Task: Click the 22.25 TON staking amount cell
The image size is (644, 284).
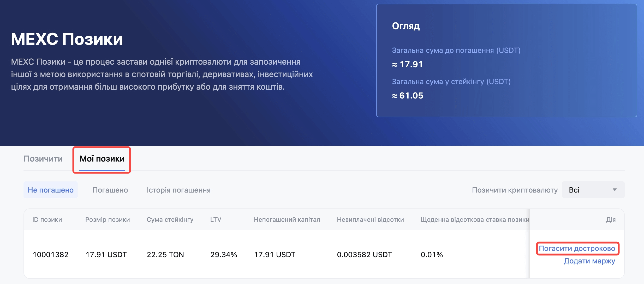Action: pyautogui.click(x=165, y=255)
